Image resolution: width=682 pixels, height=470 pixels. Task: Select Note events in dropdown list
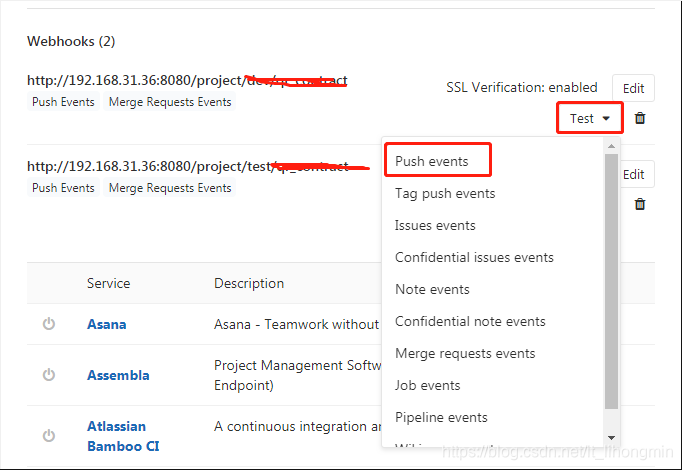coord(432,290)
